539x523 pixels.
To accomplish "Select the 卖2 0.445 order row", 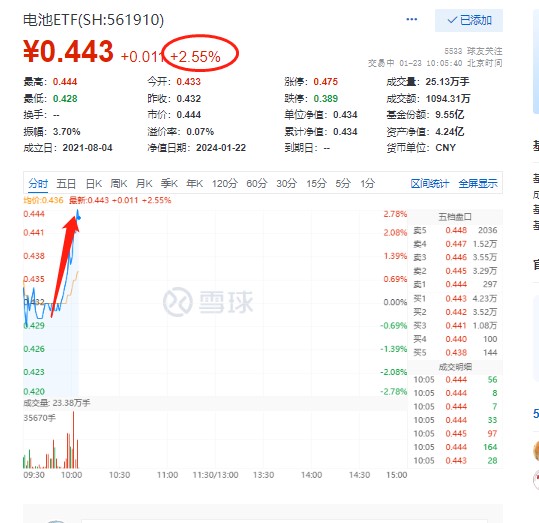I will [x=455, y=271].
